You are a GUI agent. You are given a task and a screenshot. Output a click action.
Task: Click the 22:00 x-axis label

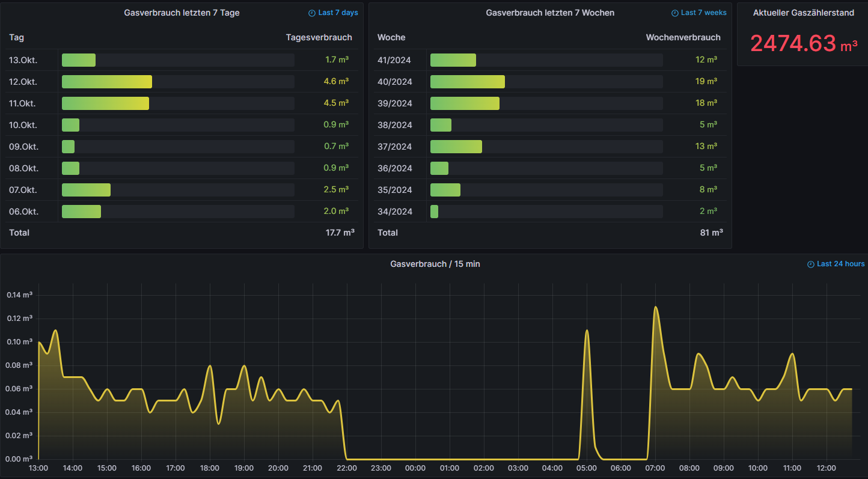[347, 468]
